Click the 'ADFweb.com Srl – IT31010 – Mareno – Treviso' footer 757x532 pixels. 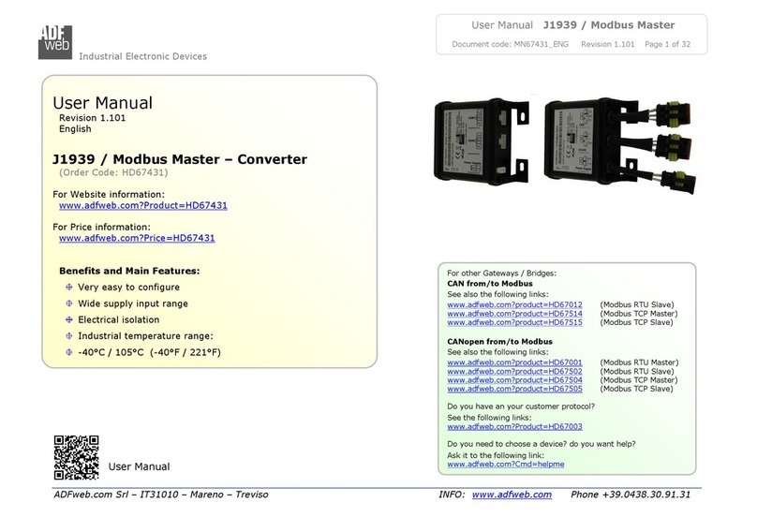point(161,495)
